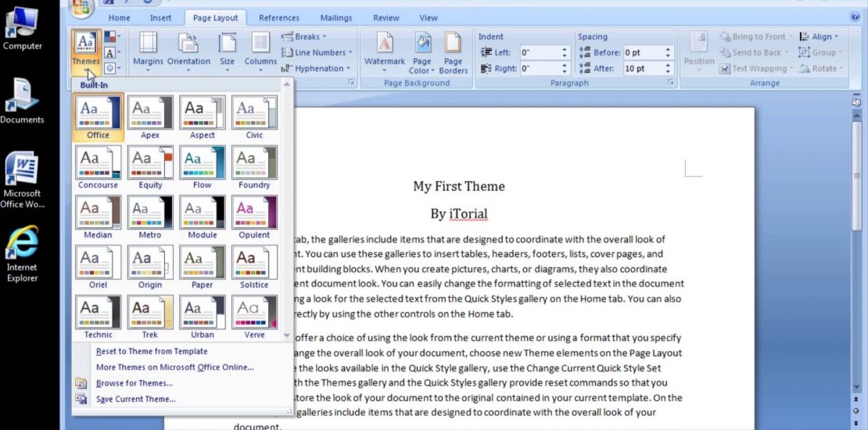Apply the Verve theme
The image size is (868, 430).
pyautogui.click(x=254, y=316)
